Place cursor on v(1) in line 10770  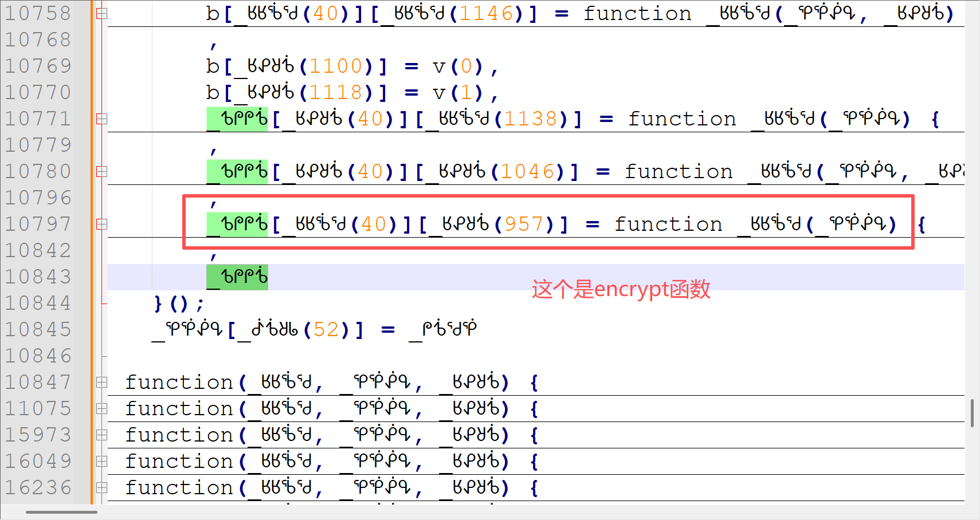[460, 93]
